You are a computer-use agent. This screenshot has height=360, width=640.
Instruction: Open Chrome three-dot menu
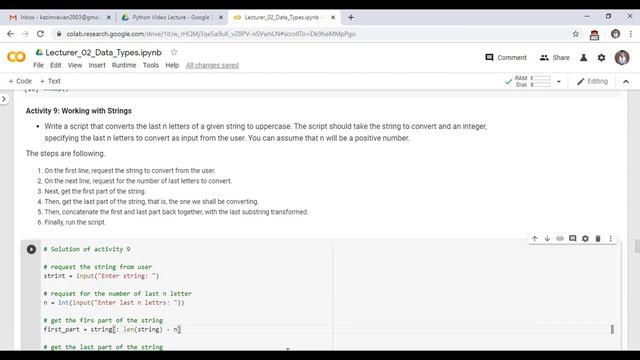tap(631, 34)
